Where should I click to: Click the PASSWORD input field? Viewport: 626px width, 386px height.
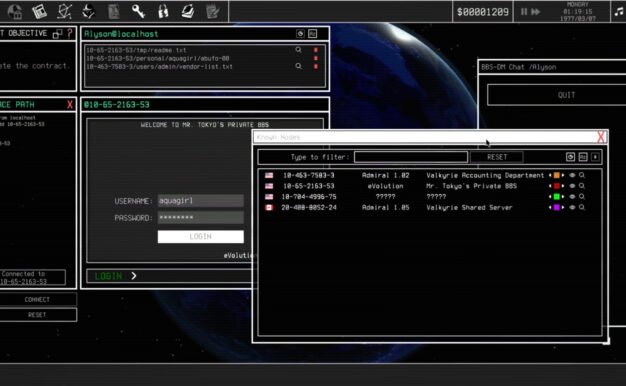click(x=200, y=218)
